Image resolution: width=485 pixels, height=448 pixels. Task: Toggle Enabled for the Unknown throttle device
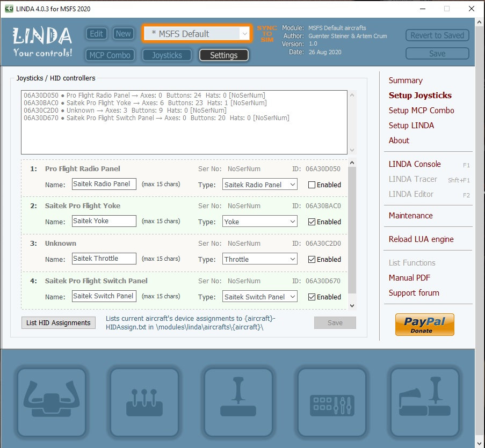click(x=312, y=259)
